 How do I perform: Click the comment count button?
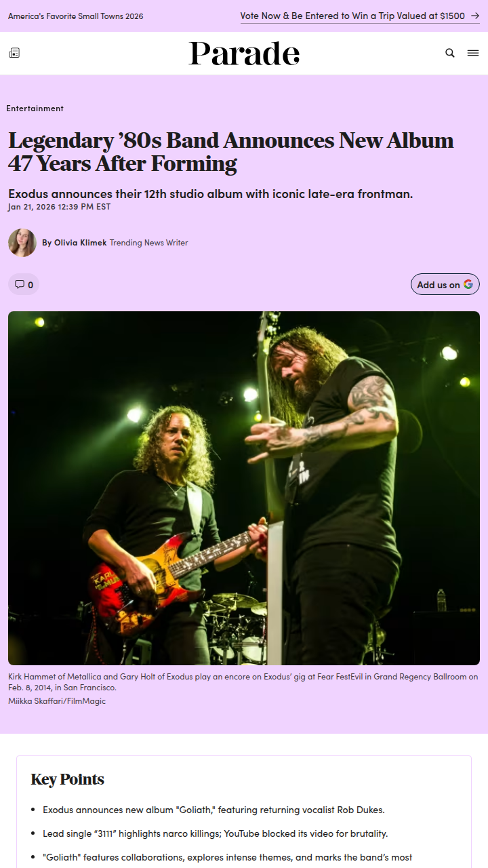pyautogui.click(x=24, y=284)
